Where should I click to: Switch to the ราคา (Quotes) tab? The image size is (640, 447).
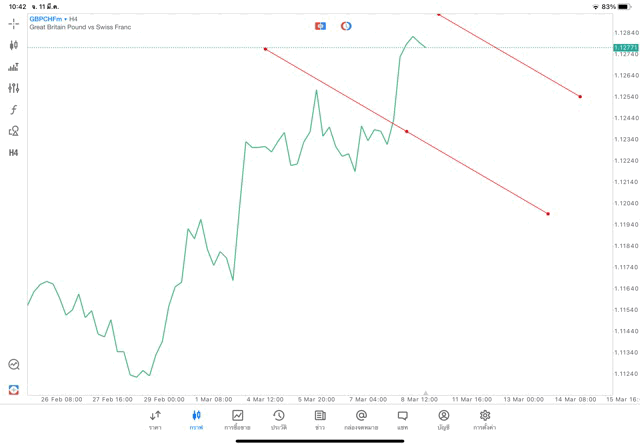pos(155,420)
